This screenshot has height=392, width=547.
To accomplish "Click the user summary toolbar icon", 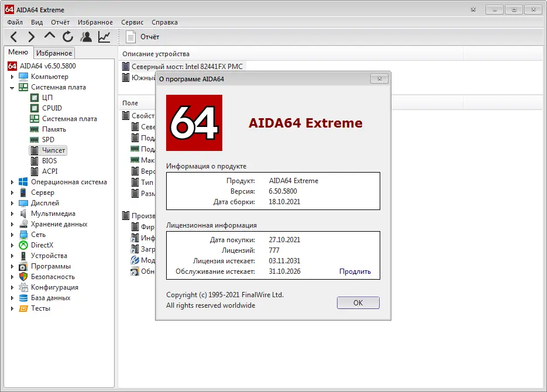I will coord(86,36).
